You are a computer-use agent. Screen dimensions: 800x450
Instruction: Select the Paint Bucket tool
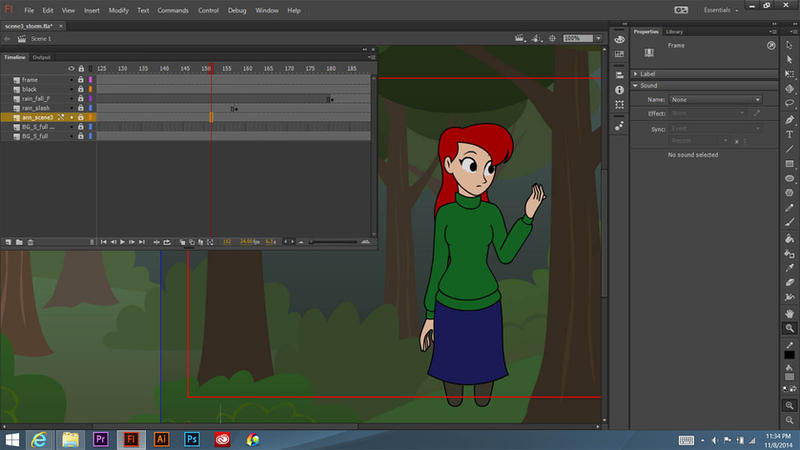[789, 239]
